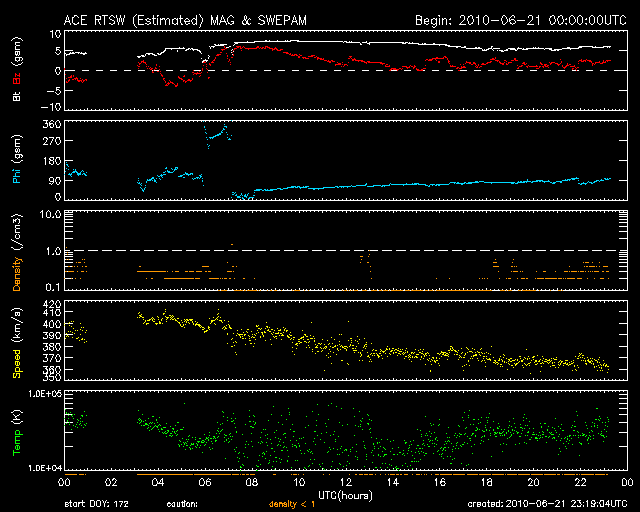
Task: Click the green Temp (K) axis label
Action: click(17, 432)
